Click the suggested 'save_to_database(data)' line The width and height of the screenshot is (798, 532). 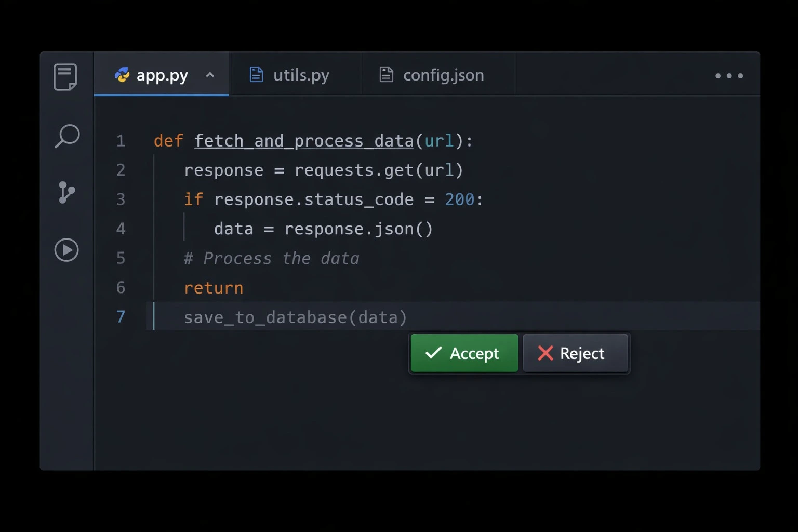click(x=296, y=317)
